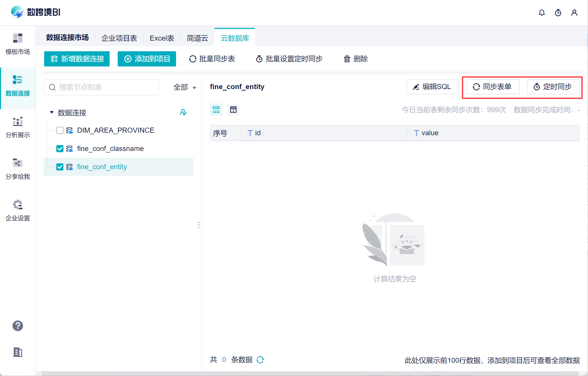The width and height of the screenshot is (588, 376).
Task: Uncheck the fine_conf_entity checkbox
Action: click(60, 167)
